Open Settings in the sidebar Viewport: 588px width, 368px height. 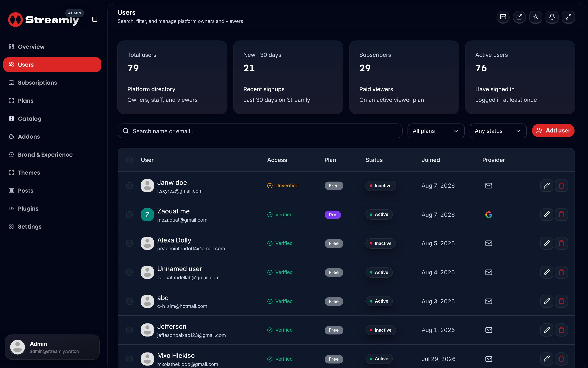click(52, 227)
